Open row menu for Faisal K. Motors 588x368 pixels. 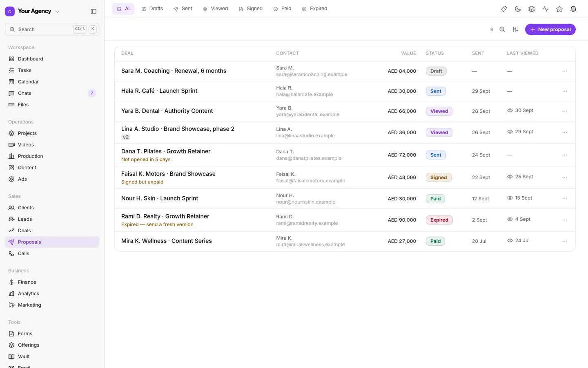tap(565, 177)
